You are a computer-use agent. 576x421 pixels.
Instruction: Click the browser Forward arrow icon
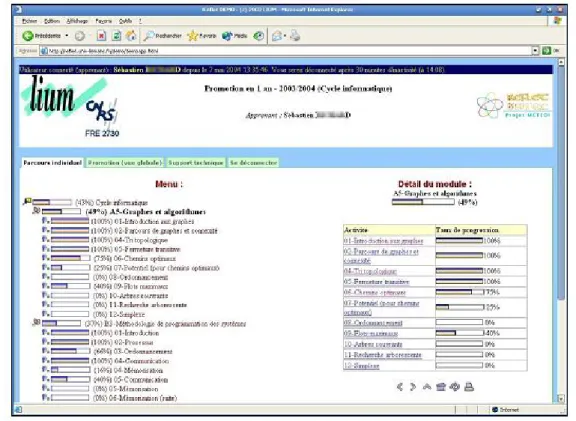coord(80,36)
